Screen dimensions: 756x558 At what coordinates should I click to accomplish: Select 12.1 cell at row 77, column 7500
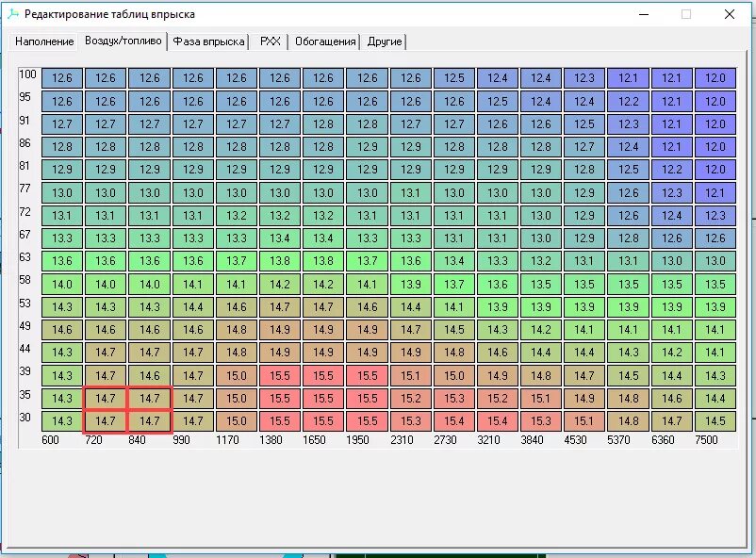(715, 193)
